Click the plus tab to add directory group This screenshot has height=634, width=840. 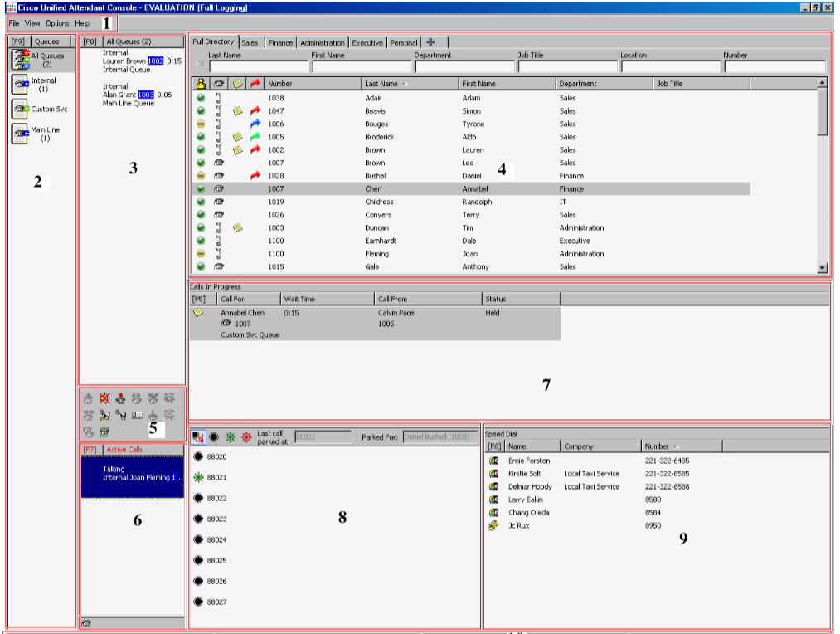430,42
